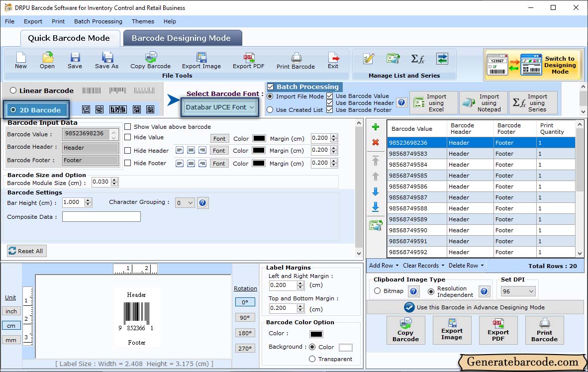This screenshot has width=588, height=372.
Task: Toggle the Batch Processing checkbox
Action: [x=270, y=87]
